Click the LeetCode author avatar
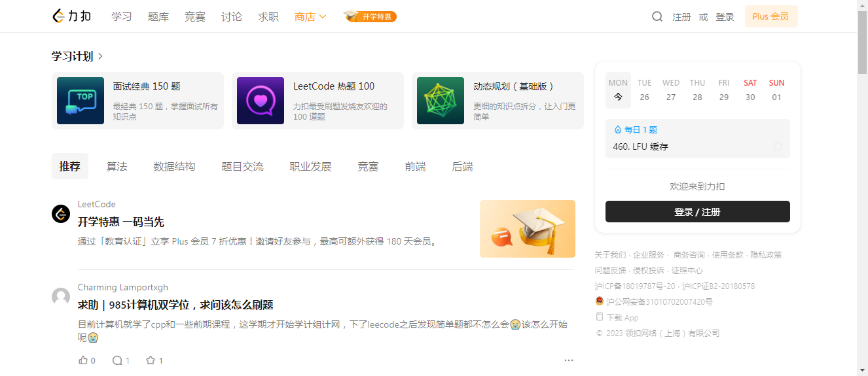 61,214
